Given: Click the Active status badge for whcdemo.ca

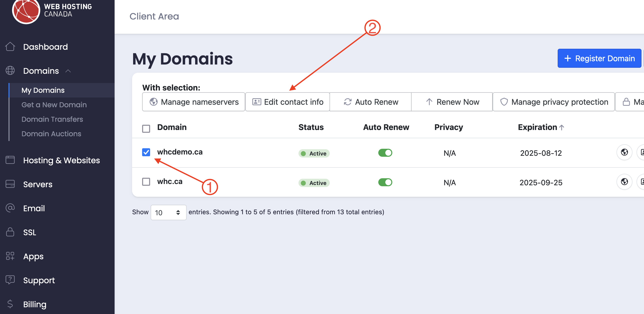Looking at the screenshot, I should click(314, 153).
